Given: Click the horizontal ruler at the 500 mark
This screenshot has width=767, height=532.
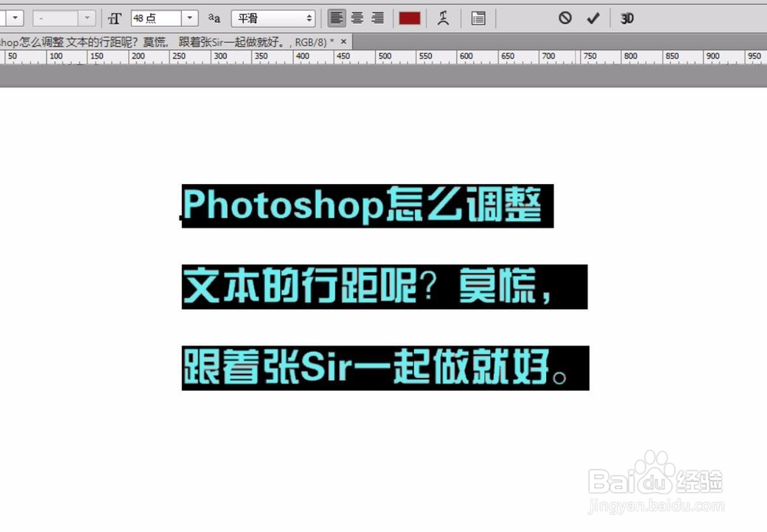Looking at the screenshot, I should 384,57.
